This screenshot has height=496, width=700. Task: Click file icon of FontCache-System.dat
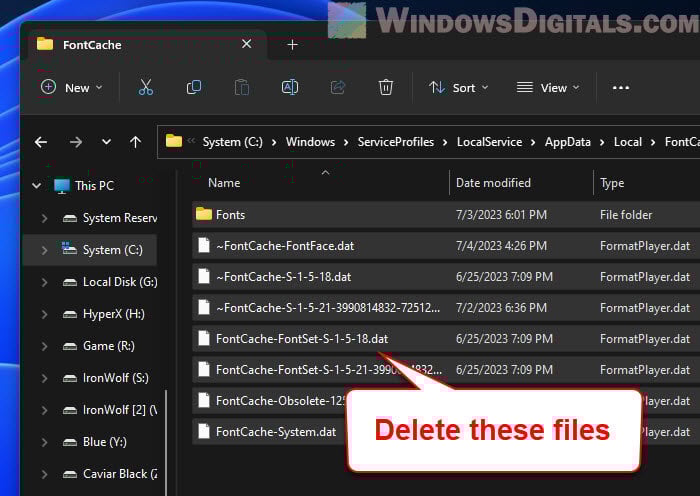click(x=204, y=431)
